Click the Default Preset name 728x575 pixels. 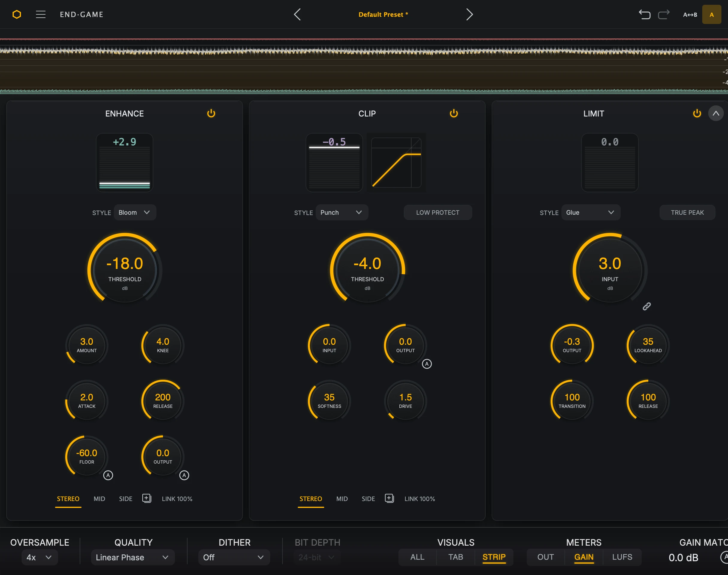[x=383, y=14]
